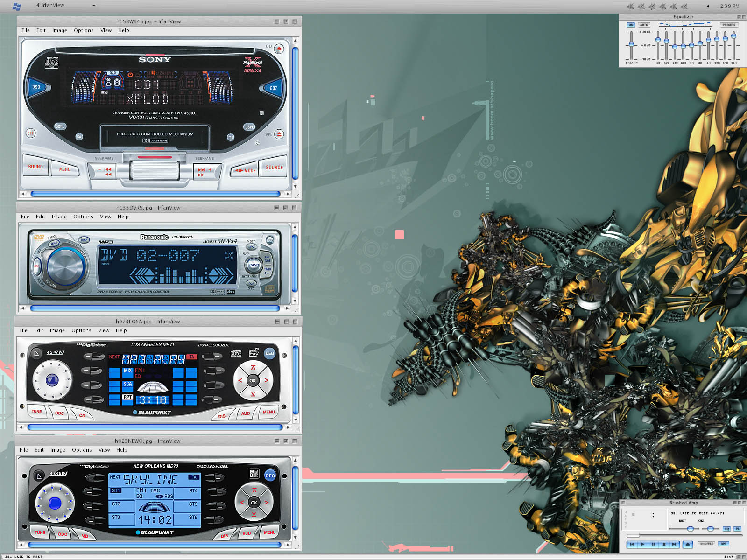The height and width of the screenshot is (560, 747).
Task: Click the 2:39 PM clock
Action: [729, 6]
